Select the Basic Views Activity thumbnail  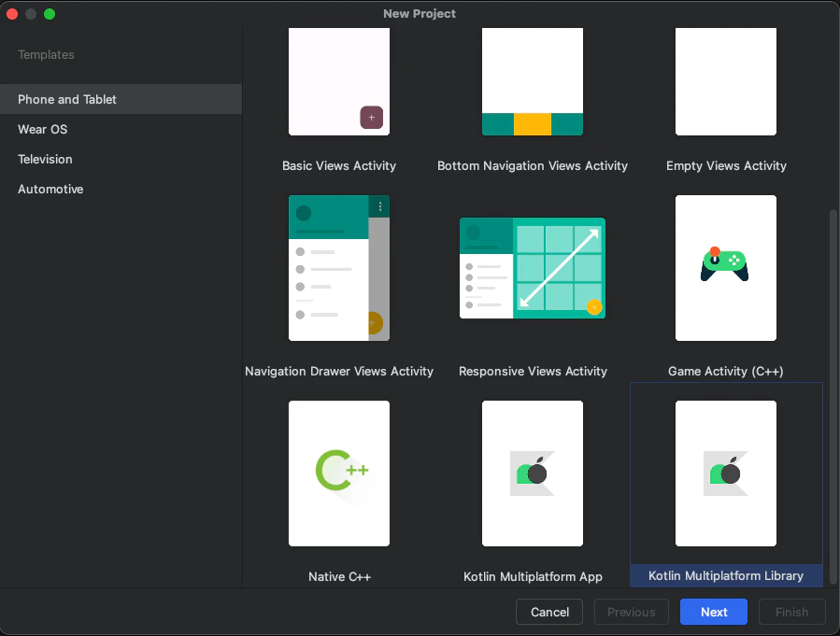[x=339, y=81]
